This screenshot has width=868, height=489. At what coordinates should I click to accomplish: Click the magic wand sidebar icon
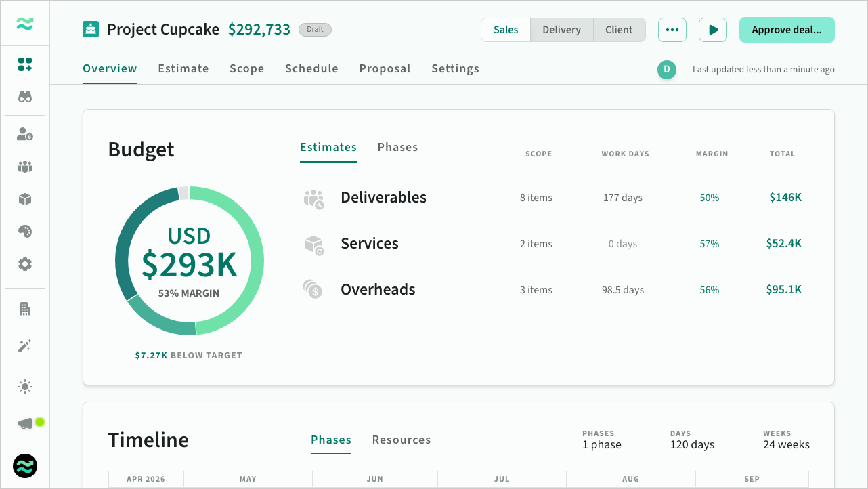(25, 346)
